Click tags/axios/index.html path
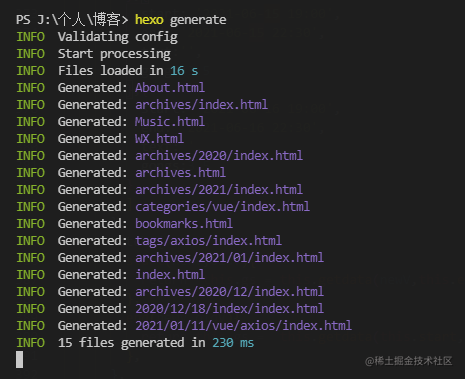Image resolution: width=465 pixels, height=379 pixels. click(x=208, y=241)
